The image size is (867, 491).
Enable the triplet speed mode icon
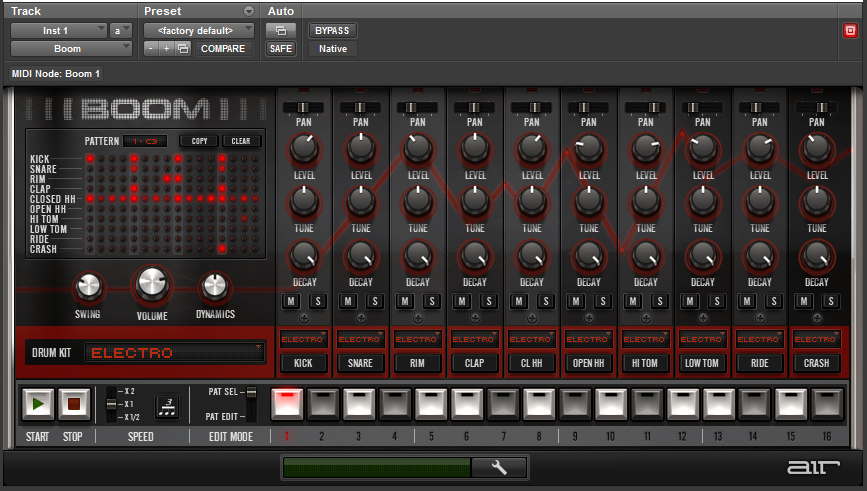coord(166,407)
